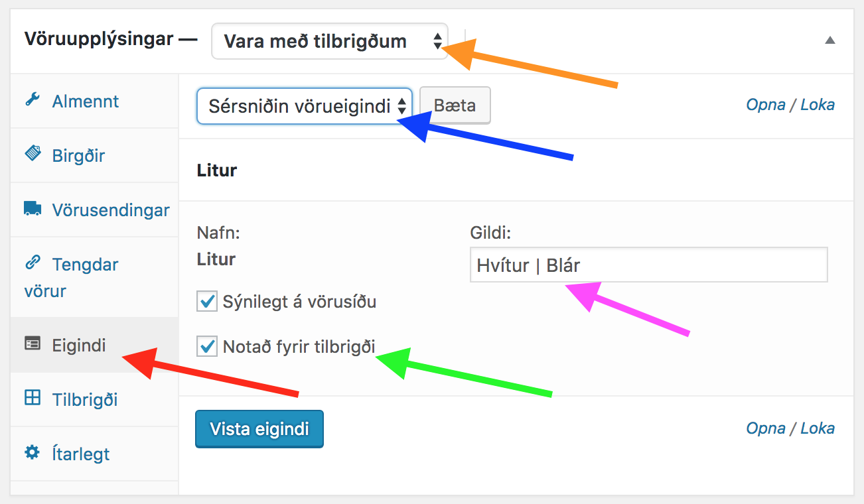Switch to the Almennt tab
This screenshot has height=504, width=864.
tap(85, 101)
